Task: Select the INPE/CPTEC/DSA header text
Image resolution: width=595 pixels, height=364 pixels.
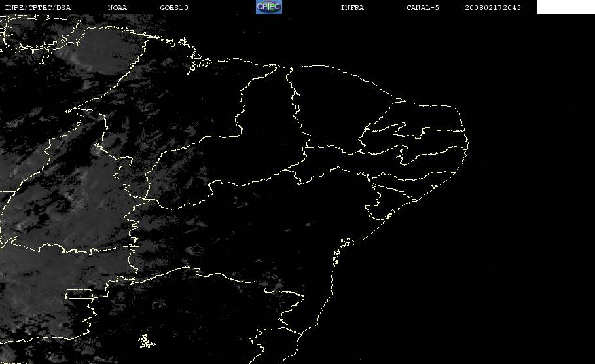Action: point(37,7)
